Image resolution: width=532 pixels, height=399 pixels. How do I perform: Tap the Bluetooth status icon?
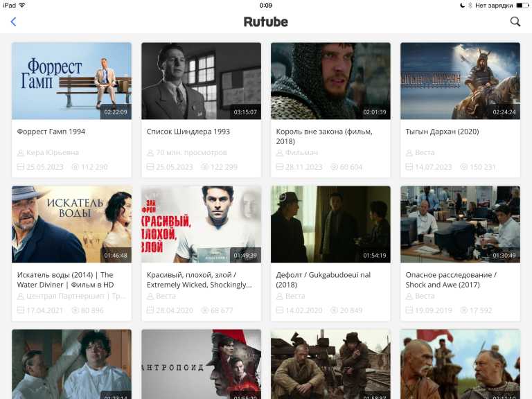[470, 6]
